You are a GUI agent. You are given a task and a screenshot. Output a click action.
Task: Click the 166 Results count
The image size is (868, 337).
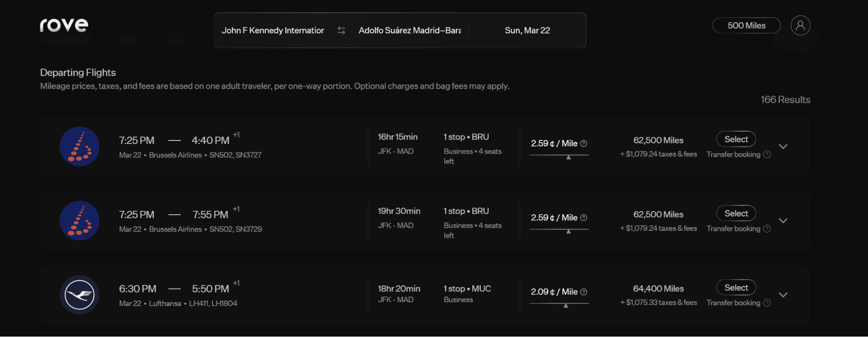coord(785,100)
